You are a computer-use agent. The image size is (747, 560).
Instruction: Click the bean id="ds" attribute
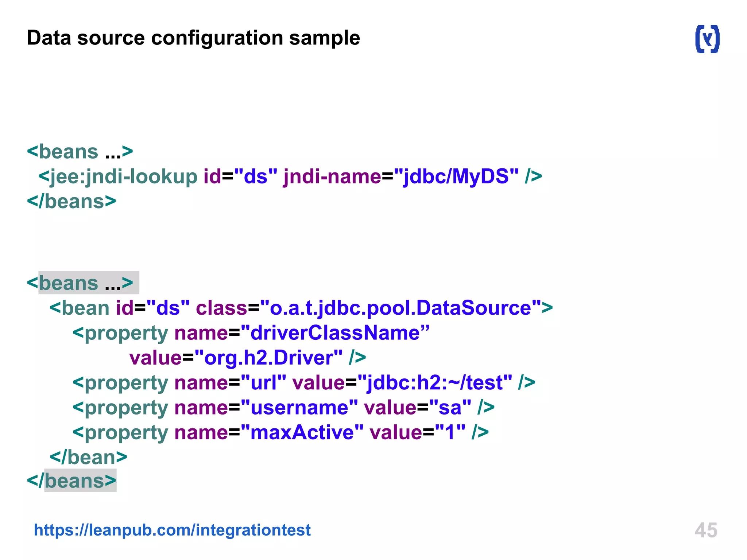[152, 308]
